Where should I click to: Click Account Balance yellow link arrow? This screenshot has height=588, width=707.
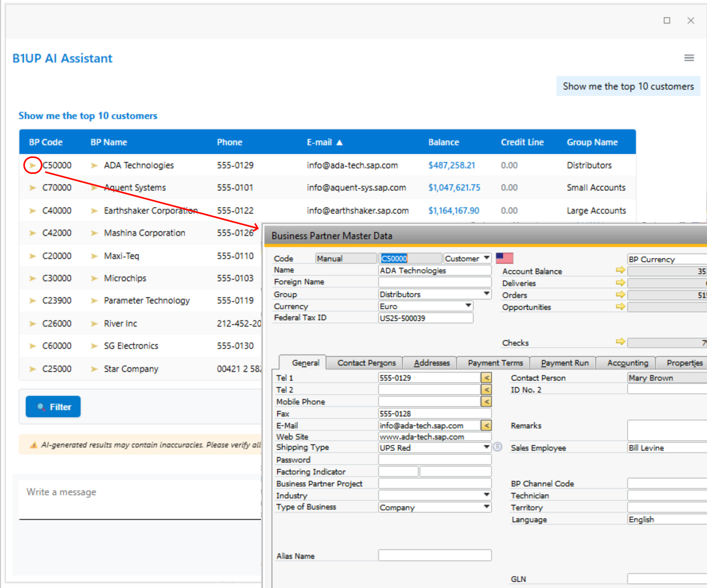tap(620, 270)
